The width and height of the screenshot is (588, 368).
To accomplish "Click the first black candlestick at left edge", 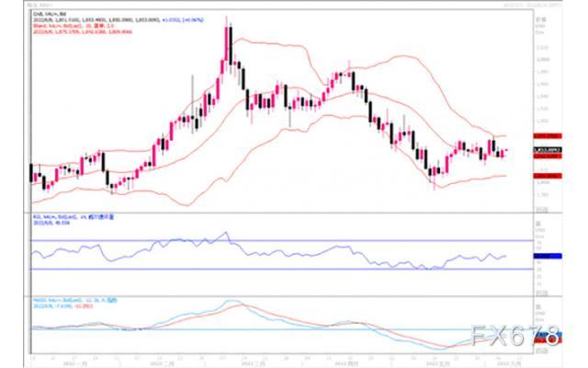I will click(31, 173).
